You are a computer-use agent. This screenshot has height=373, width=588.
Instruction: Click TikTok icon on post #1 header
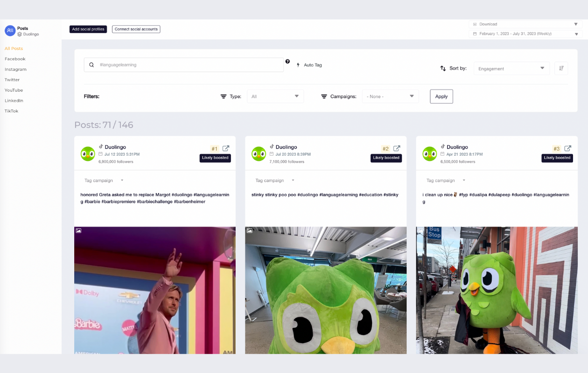pyautogui.click(x=101, y=146)
